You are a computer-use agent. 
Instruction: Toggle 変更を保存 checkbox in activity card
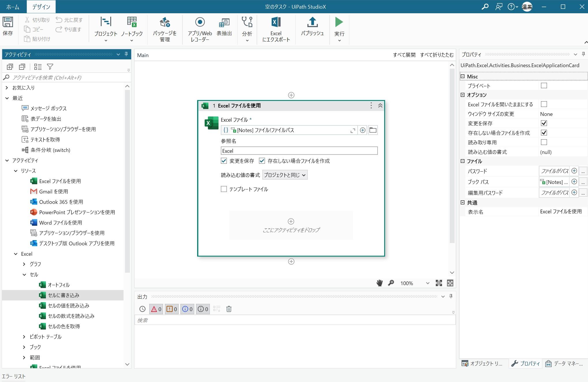224,161
